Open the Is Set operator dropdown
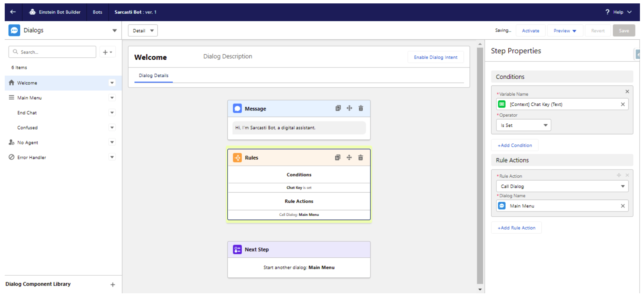 pos(524,125)
